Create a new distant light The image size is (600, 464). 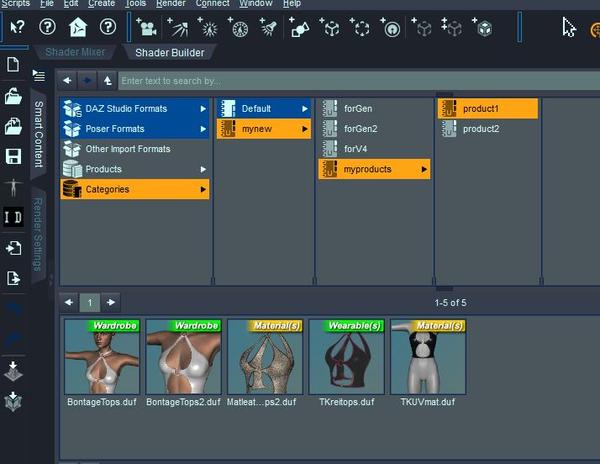[178, 27]
